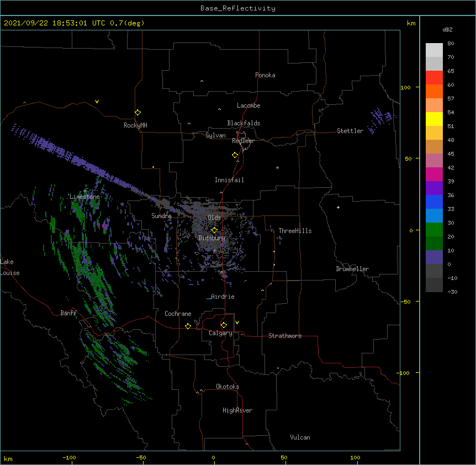This screenshot has width=476, height=465.
Task: Click the Blackfalds town label
Action: 244,123
